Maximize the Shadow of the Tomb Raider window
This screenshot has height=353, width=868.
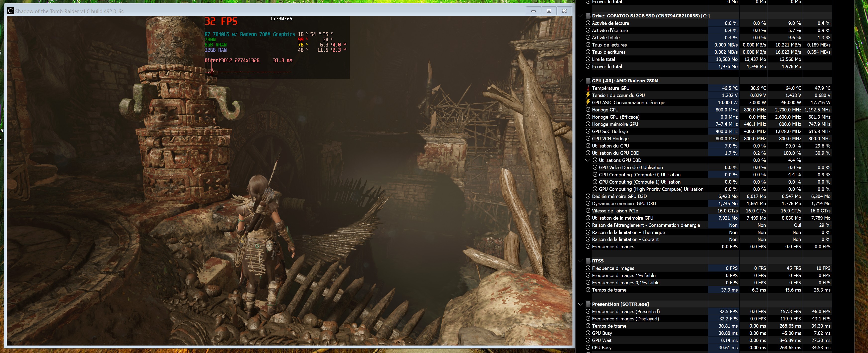point(549,11)
